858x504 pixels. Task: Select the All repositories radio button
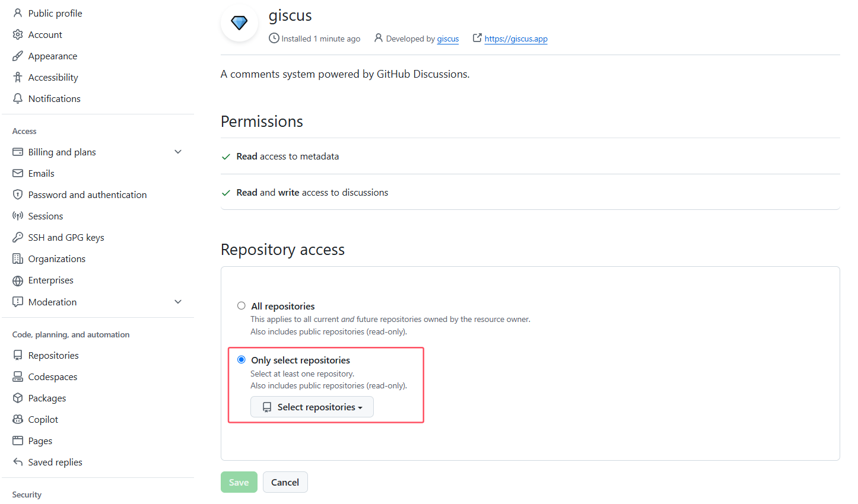[x=241, y=306]
